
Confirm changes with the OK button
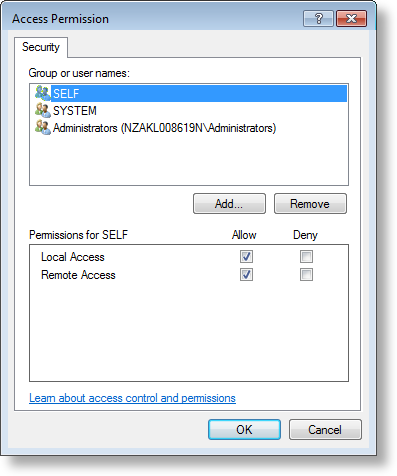[244, 429]
